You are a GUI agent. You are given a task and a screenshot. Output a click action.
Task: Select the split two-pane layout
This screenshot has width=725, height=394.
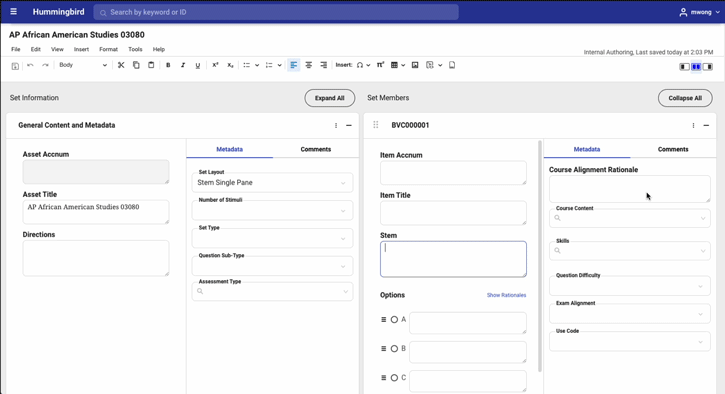tap(696, 67)
